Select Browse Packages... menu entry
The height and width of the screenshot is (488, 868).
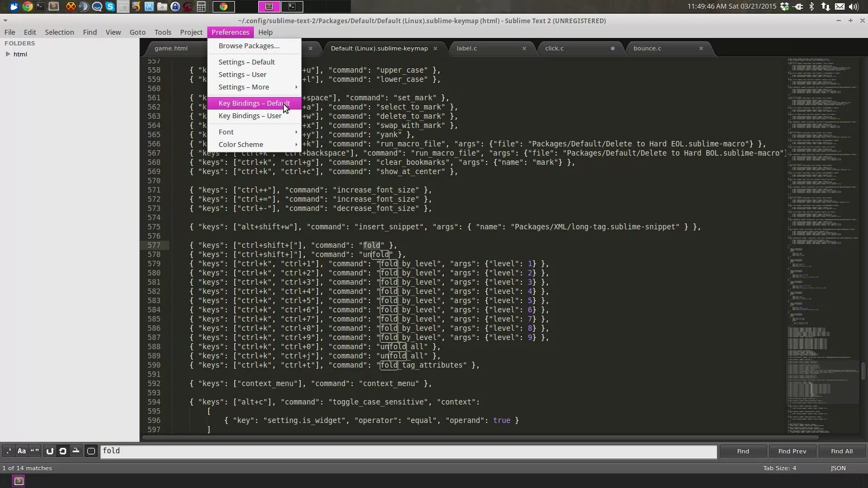tap(254, 46)
